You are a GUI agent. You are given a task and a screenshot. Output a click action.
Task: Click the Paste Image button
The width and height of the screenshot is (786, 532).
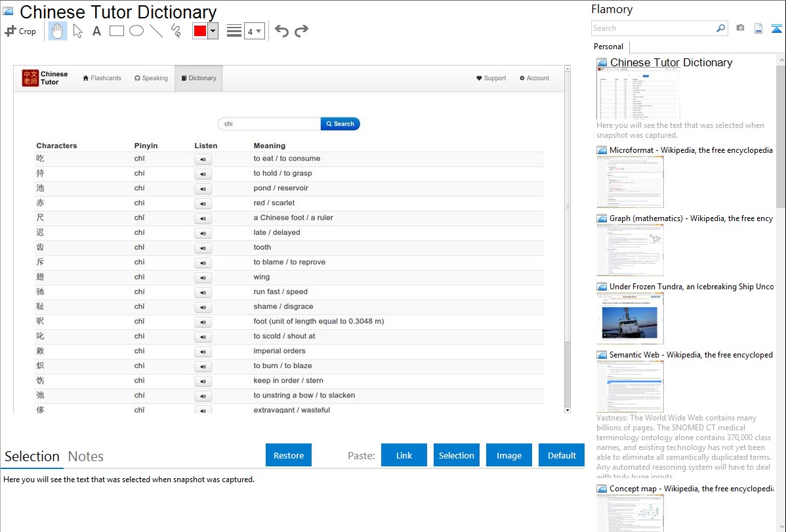click(x=508, y=455)
